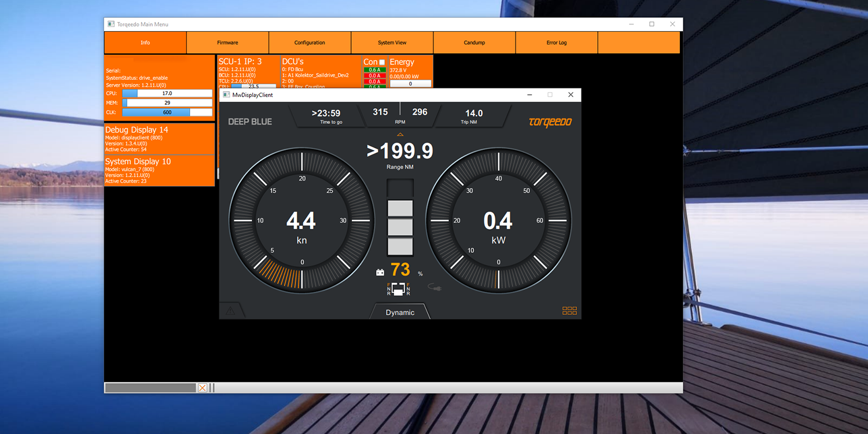This screenshot has height=434, width=868.
Task: Click the Torqeedo logo in display client
Action: (550, 122)
